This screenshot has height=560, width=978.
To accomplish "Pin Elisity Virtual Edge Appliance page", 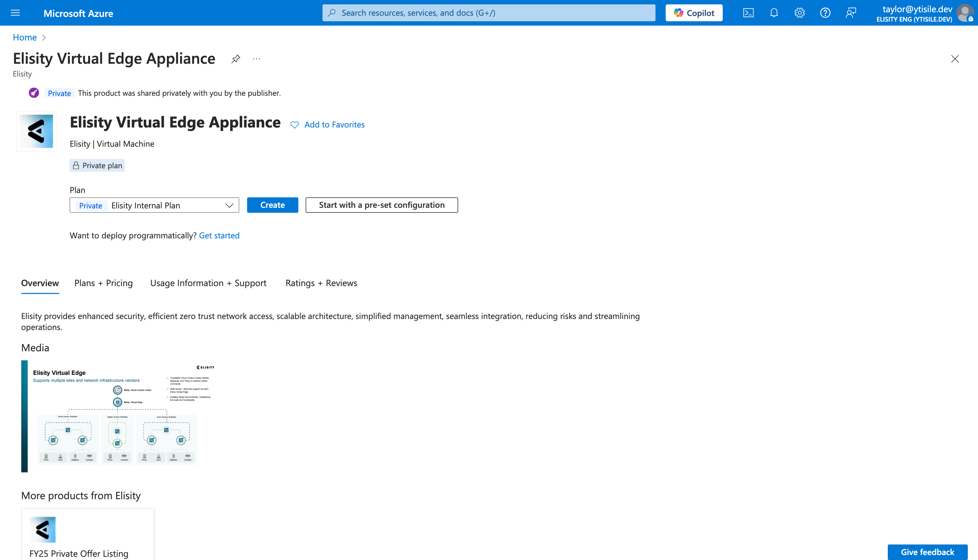I will (x=236, y=59).
